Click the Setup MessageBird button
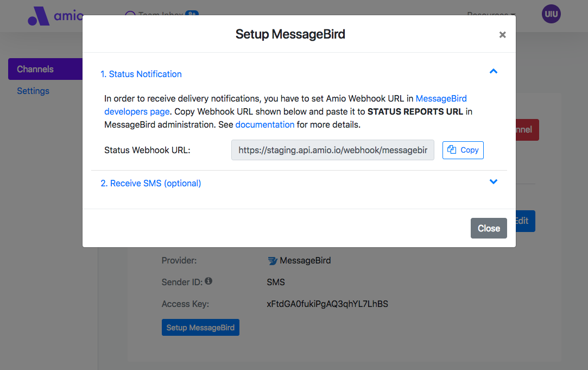Screen dimensions: 588x370 point(200,328)
